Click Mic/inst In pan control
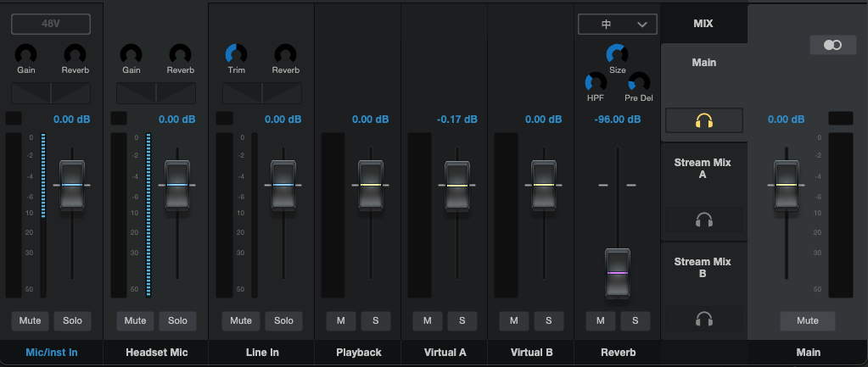The width and height of the screenshot is (868, 367). point(51,93)
